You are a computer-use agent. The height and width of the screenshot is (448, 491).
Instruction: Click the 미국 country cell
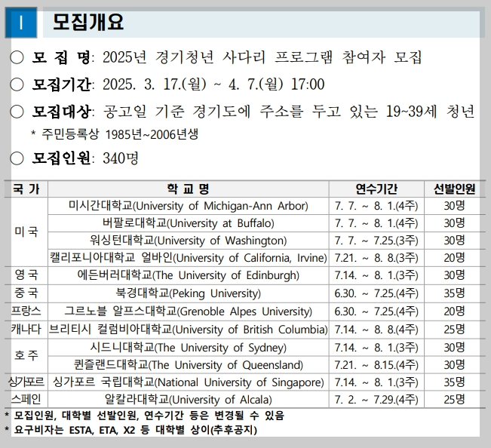26,232
